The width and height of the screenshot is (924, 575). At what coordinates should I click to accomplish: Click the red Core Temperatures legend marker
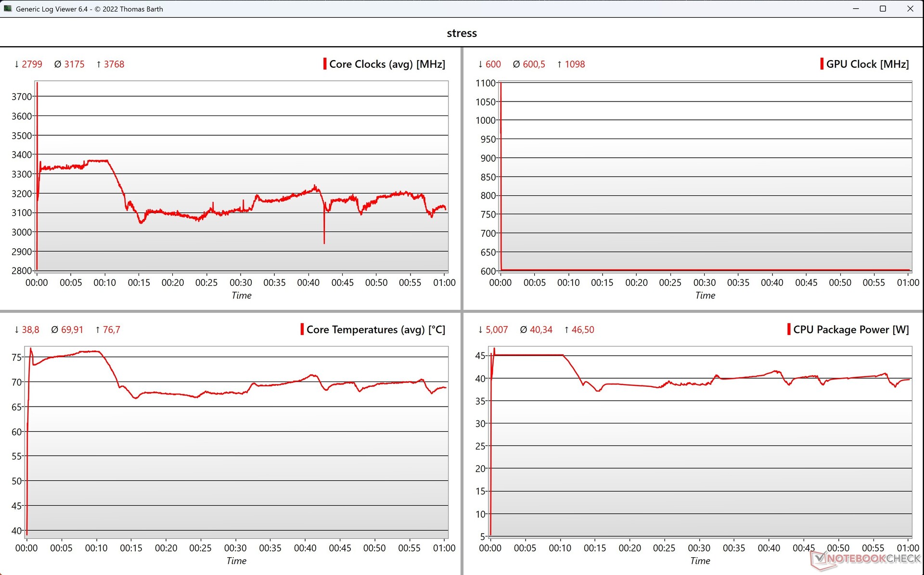(x=302, y=330)
